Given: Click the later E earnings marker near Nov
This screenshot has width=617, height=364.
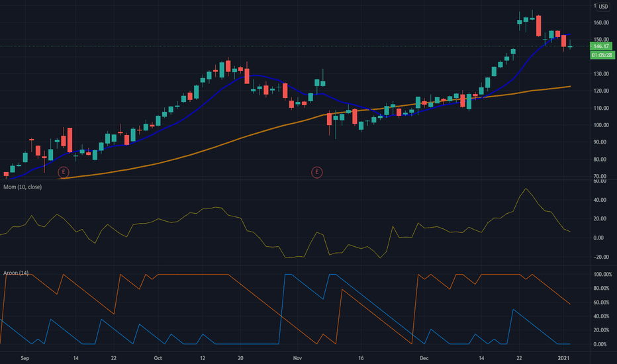Looking at the screenshot, I should [x=316, y=172].
